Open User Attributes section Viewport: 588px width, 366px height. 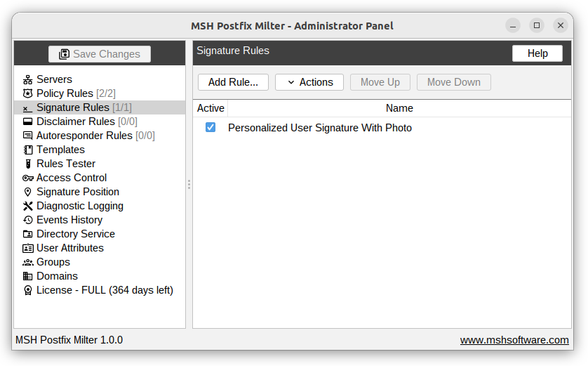click(x=69, y=248)
